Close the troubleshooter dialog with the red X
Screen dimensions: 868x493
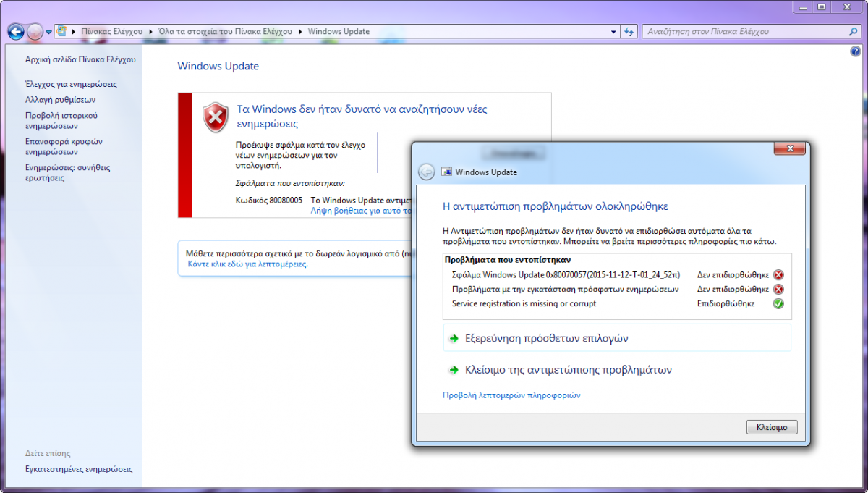[789, 149]
